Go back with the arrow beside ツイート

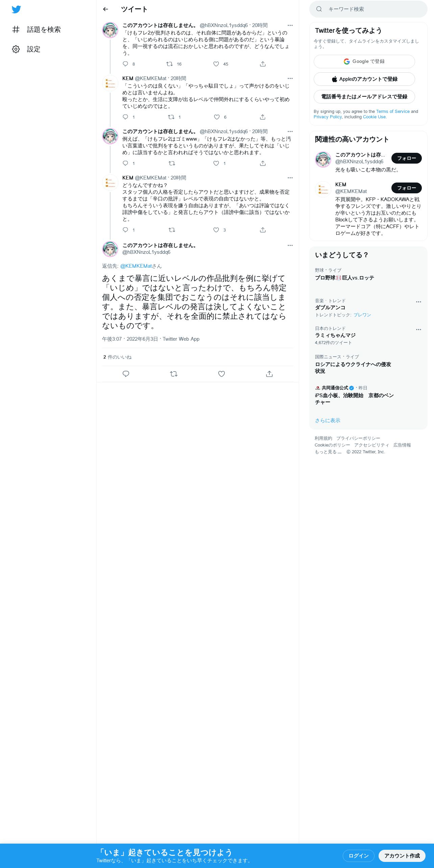click(x=105, y=9)
